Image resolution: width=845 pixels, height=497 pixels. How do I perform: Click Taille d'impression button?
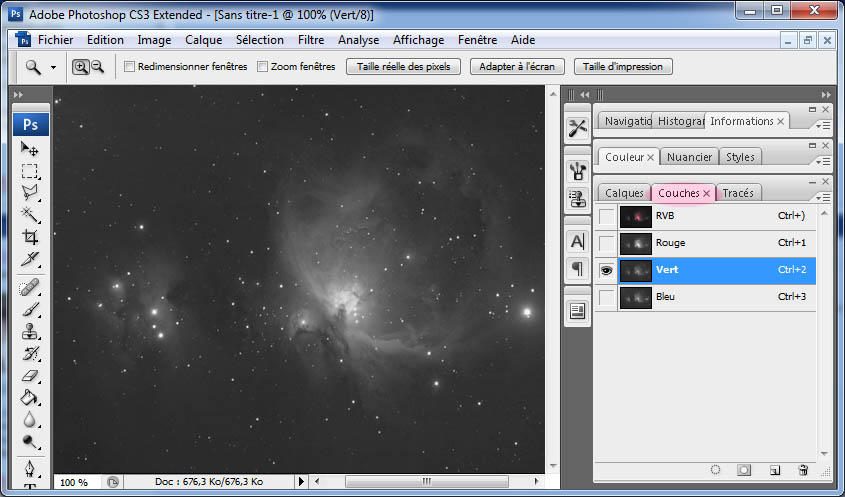pos(623,67)
